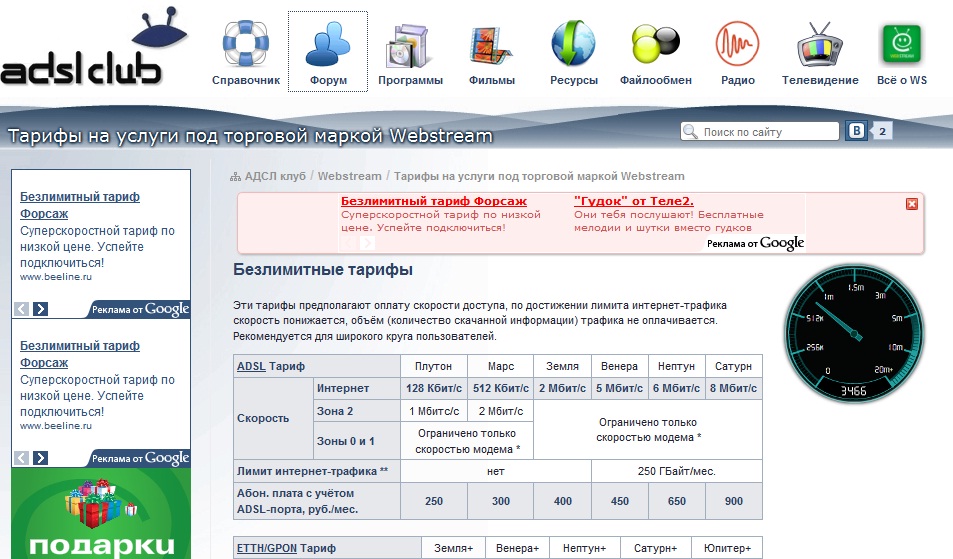Click the 8 Мбит/с speed cell
The width and height of the screenshot is (953, 559).
tap(734, 388)
